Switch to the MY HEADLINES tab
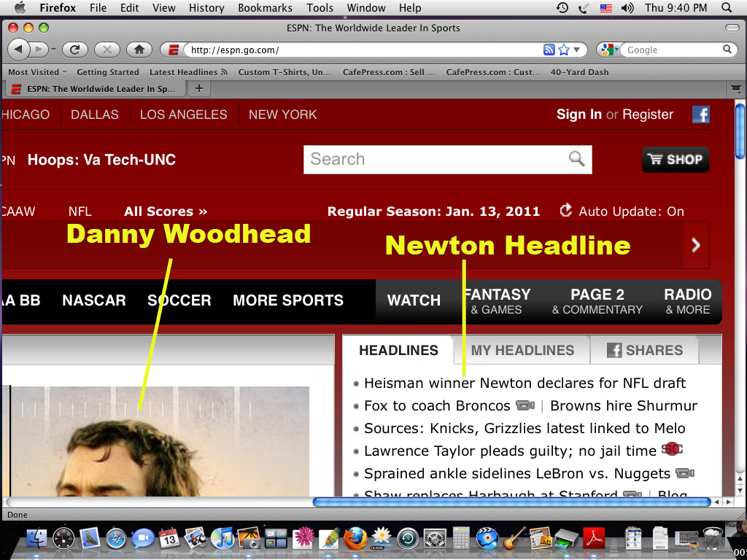 [522, 350]
